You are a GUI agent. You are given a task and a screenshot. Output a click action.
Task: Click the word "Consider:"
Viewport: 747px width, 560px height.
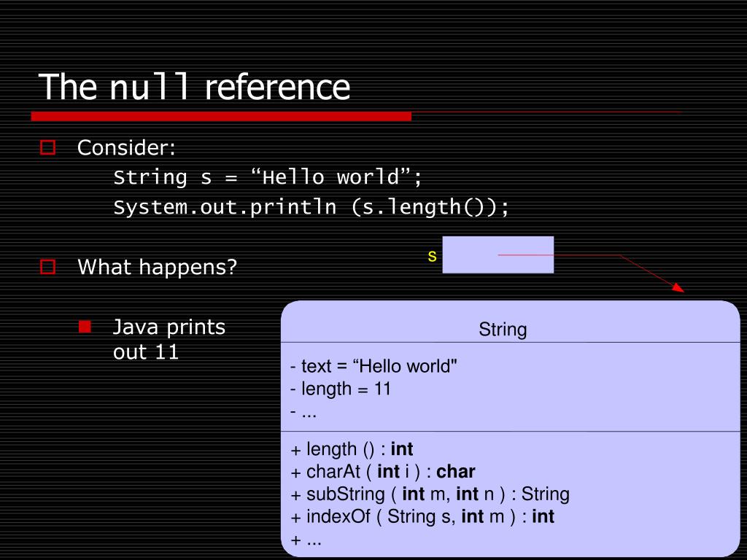(126, 147)
